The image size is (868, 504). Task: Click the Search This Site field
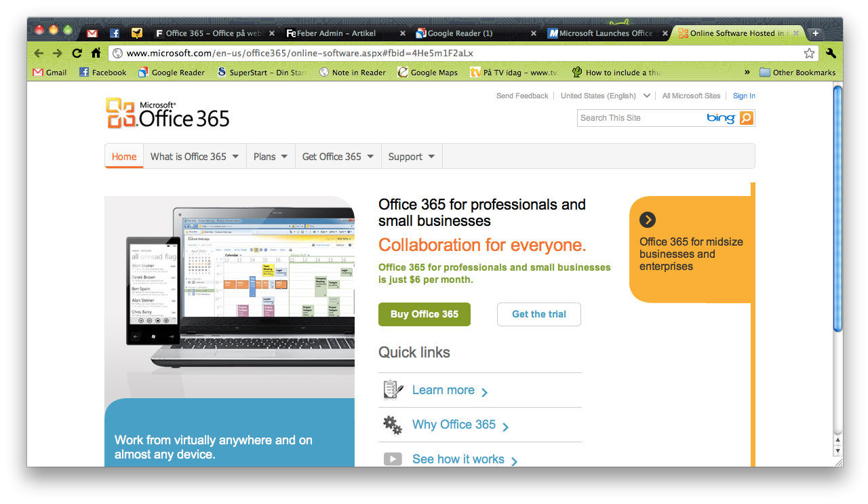[x=641, y=118]
